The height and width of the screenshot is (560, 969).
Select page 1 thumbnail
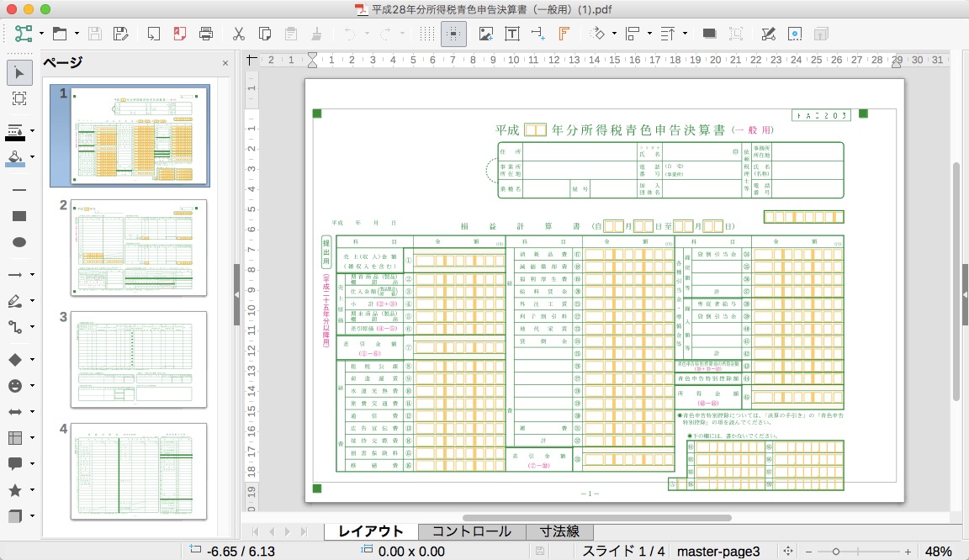click(139, 135)
